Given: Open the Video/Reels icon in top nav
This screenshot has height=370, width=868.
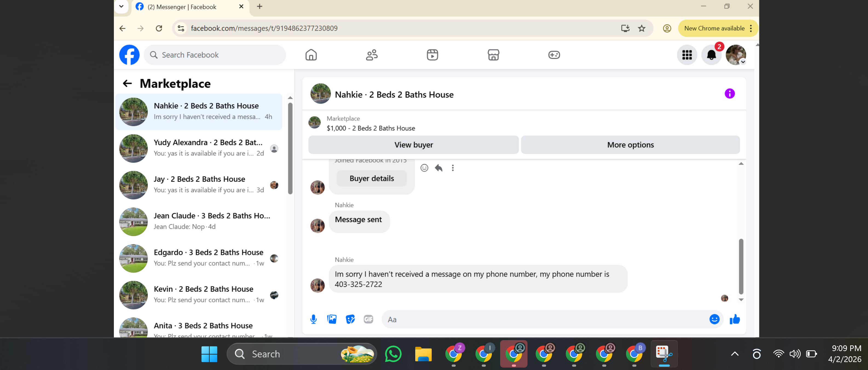Looking at the screenshot, I should click(x=432, y=55).
